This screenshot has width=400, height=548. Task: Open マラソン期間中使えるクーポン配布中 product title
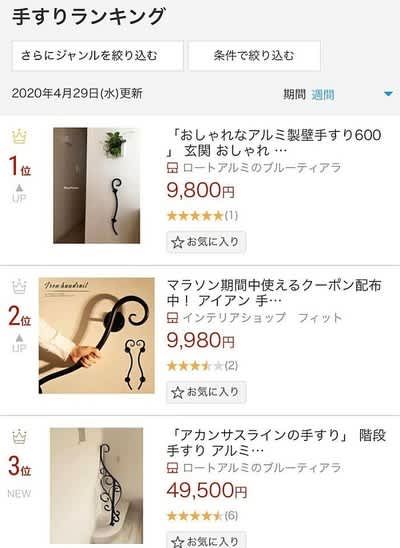(x=274, y=293)
